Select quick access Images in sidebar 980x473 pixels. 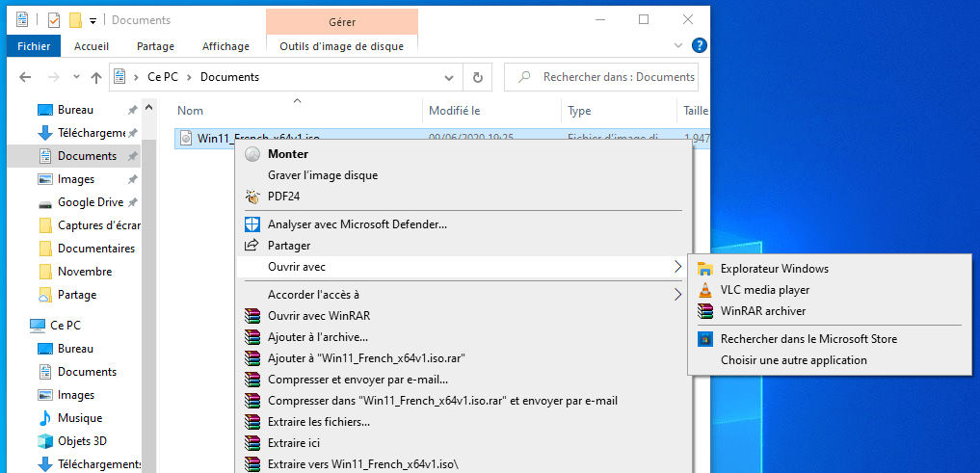[76, 179]
